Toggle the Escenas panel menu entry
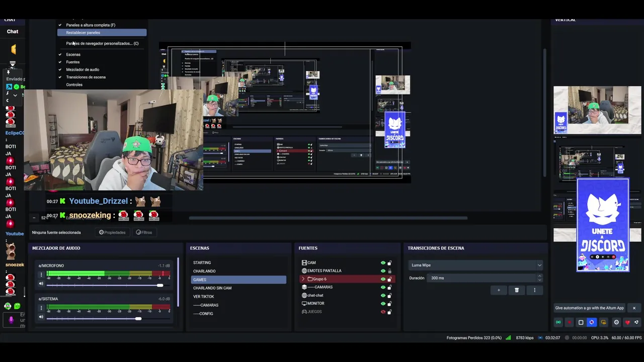644x362 pixels. [73, 54]
